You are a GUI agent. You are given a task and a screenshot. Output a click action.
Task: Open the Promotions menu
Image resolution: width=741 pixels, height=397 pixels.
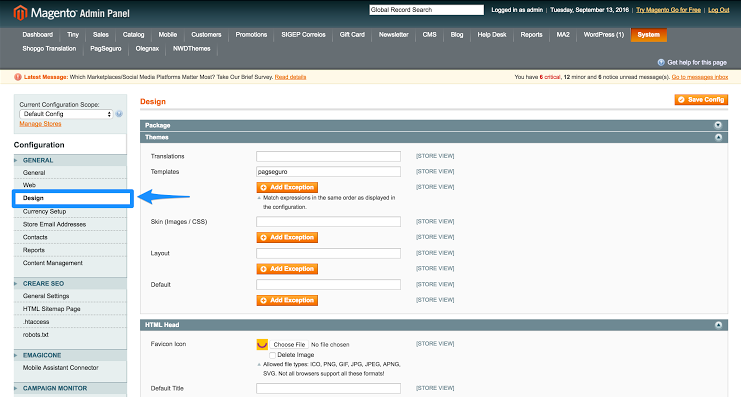251,35
